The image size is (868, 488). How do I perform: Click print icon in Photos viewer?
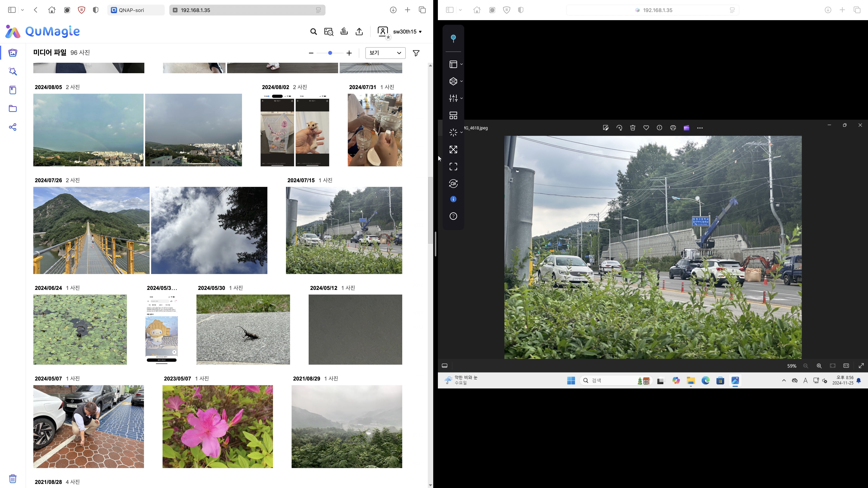[673, 128]
